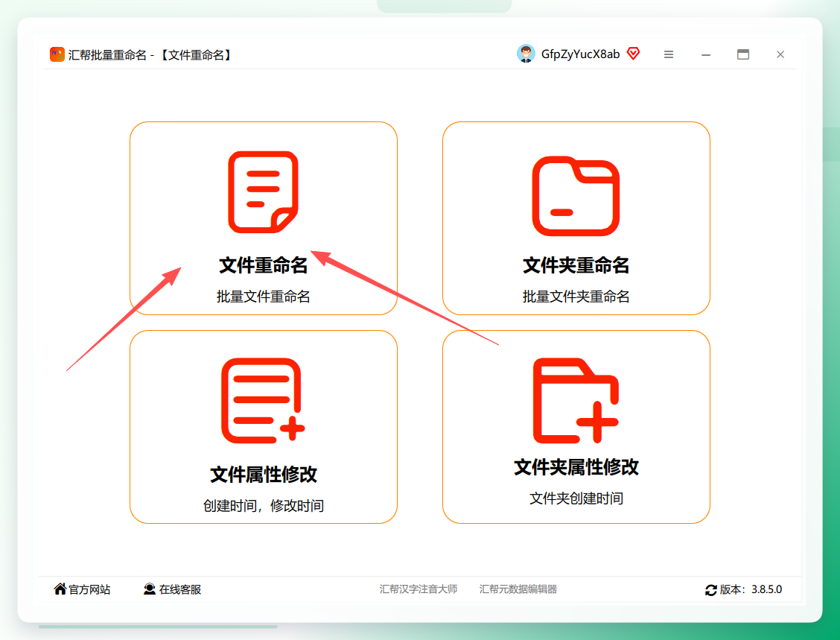840x640 pixels.
Task: Select the 批量文件夹重命名 subtitle text
Action: coord(576,297)
